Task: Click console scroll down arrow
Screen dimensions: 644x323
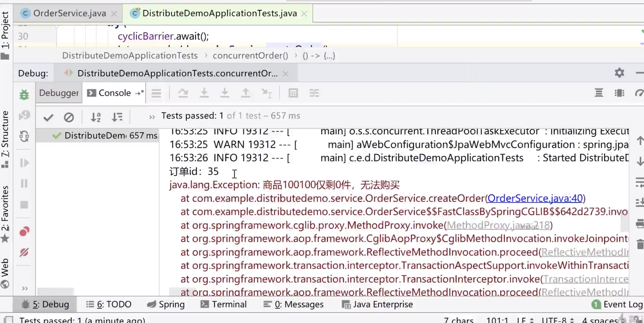Action: (640, 161)
